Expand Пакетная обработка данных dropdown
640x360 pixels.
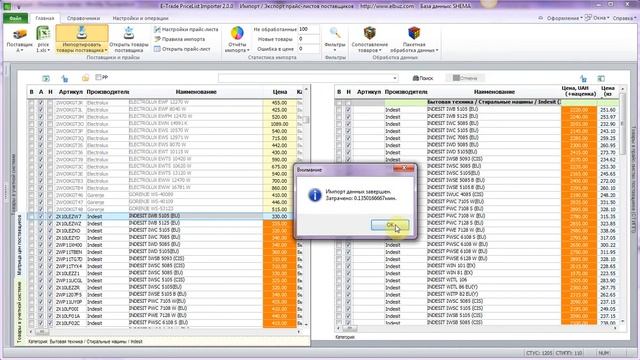414,39
